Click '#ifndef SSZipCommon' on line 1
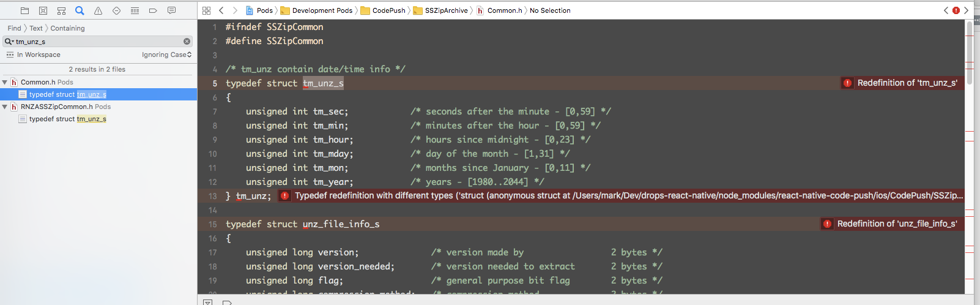Viewport: 980px width, 305px height. [275, 27]
